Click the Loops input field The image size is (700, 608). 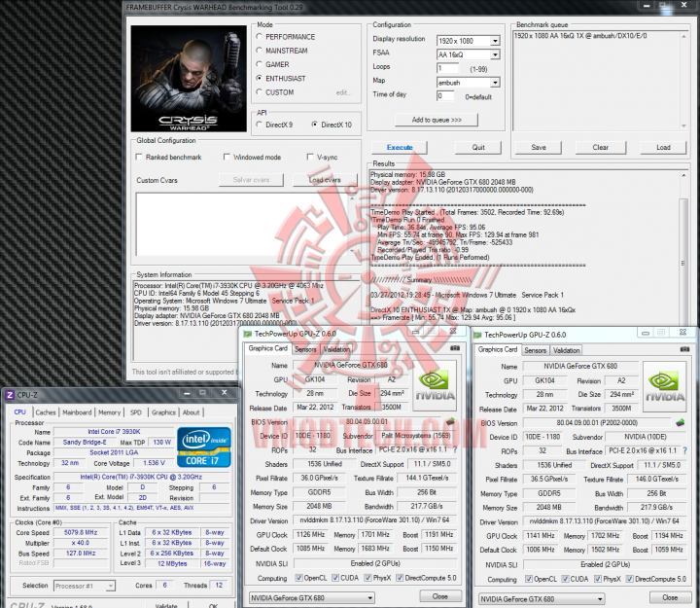click(448, 68)
